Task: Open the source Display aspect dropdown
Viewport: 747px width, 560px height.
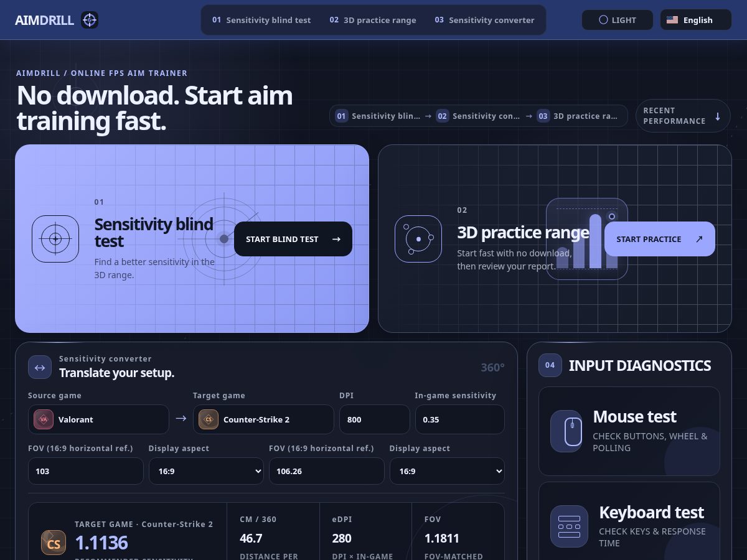Action: pyautogui.click(x=206, y=471)
